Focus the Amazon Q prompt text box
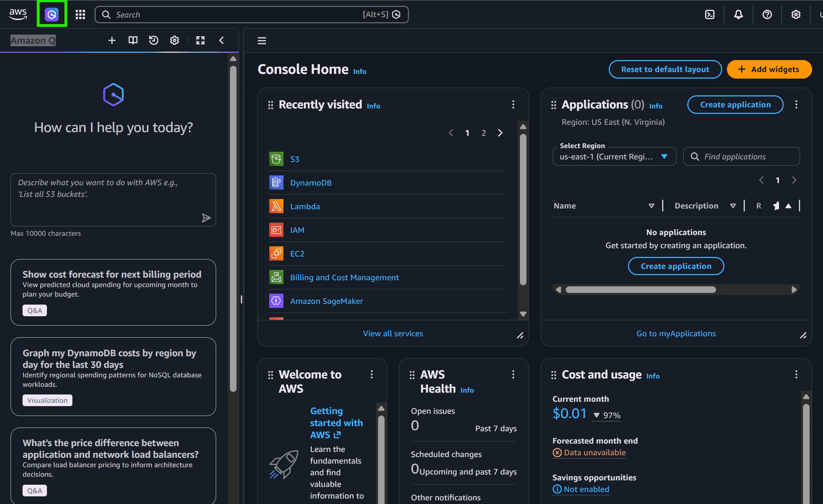Screen dimensions: 823x504 point(113,200)
